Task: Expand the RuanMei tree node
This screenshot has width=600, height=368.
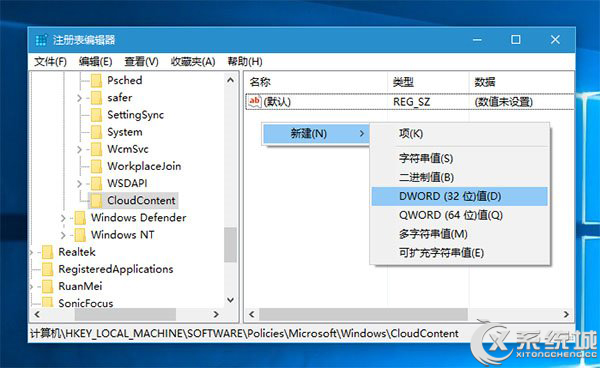Action: (x=31, y=287)
